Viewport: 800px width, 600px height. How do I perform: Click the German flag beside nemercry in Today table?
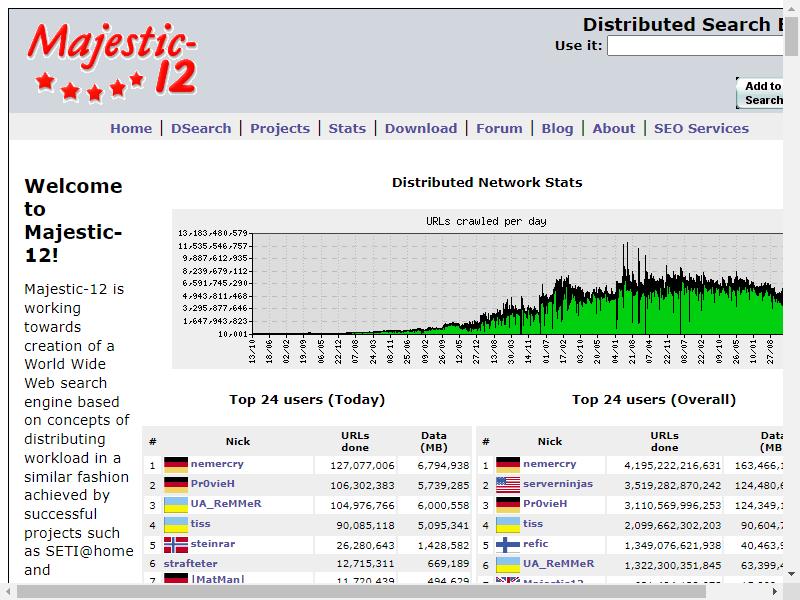click(176, 465)
